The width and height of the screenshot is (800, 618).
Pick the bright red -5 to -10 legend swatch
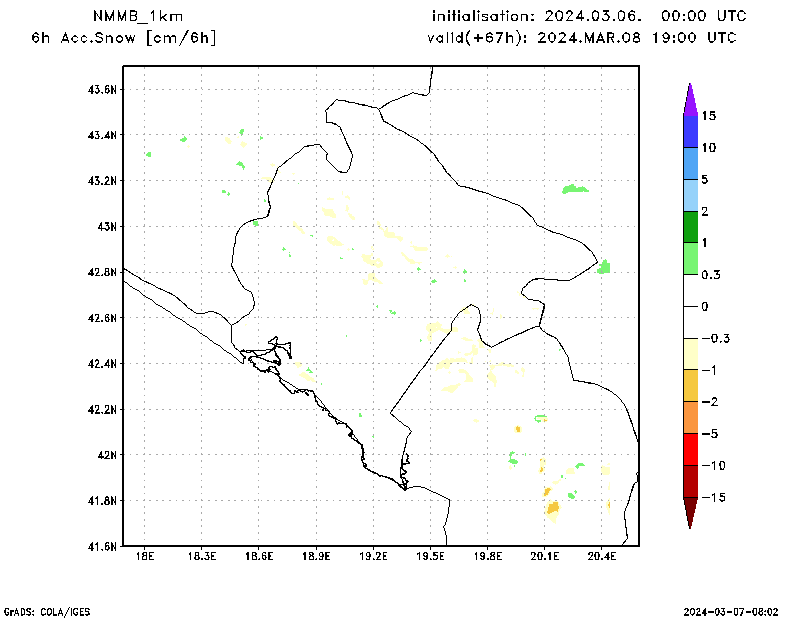[x=690, y=450]
